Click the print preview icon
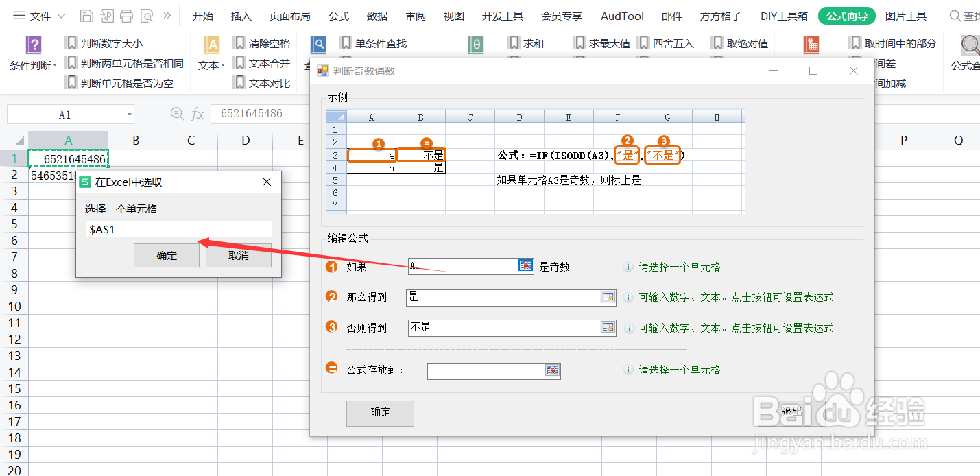 146,16
